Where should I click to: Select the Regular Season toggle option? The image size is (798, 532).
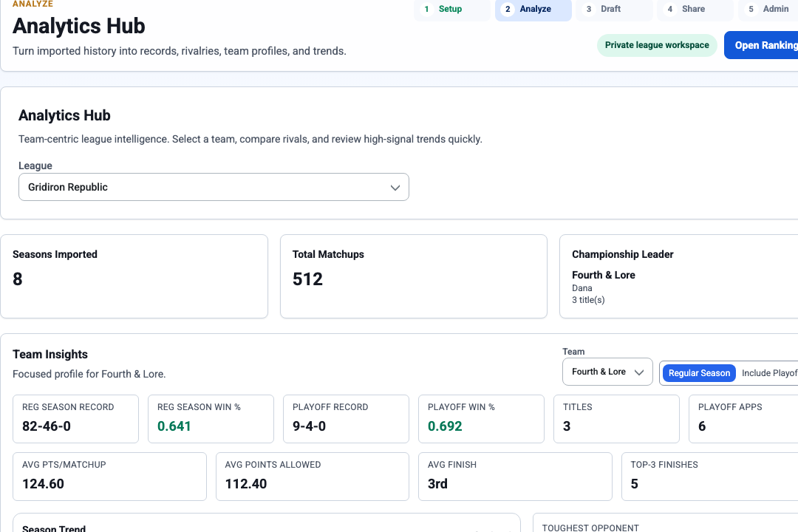pyautogui.click(x=699, y=373)
